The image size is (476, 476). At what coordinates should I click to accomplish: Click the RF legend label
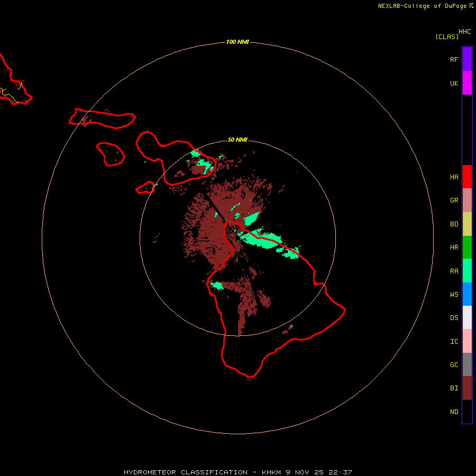click(454, 60)
